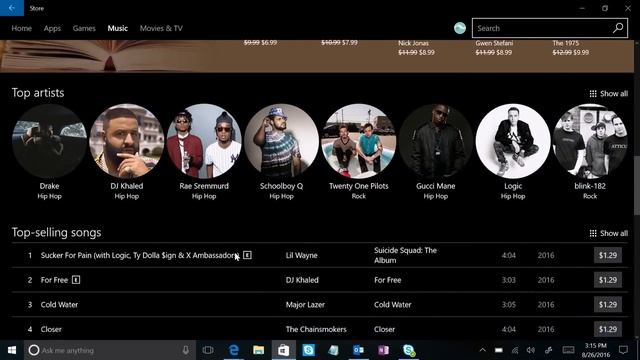Viewport: 640px width, 360px height.
Task: Open the Windows Start menu
Action: (12, 350)
